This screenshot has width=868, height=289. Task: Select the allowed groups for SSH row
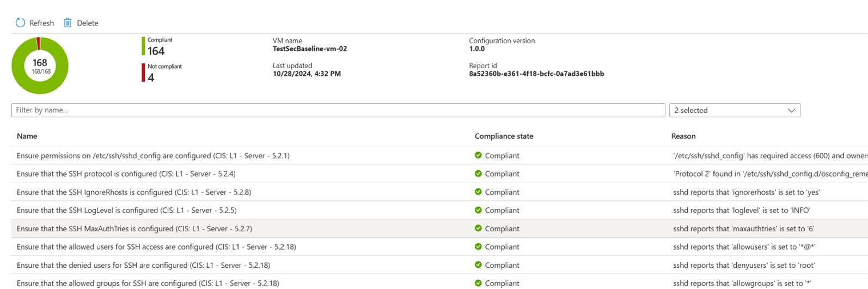click(x=148, y=284)
